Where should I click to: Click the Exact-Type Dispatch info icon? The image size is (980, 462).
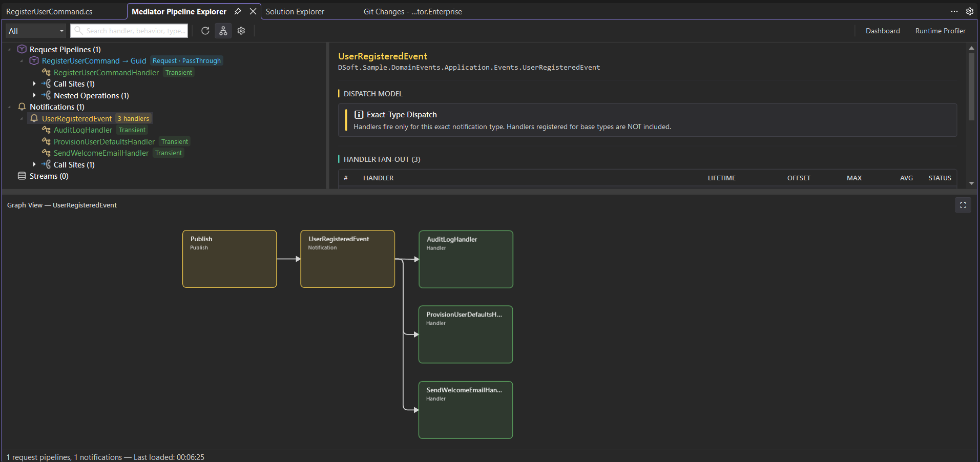[x=359, y=115]
